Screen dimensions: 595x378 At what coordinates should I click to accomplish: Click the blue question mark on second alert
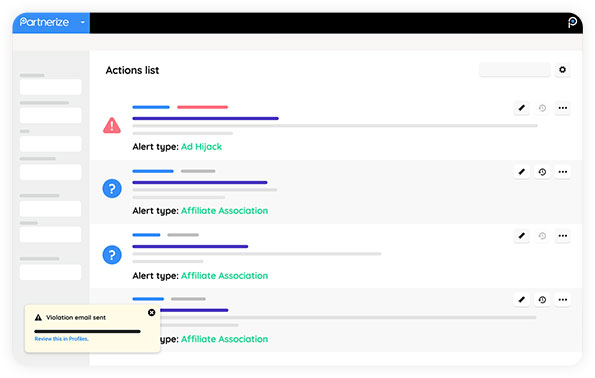(x=112, y=189)
